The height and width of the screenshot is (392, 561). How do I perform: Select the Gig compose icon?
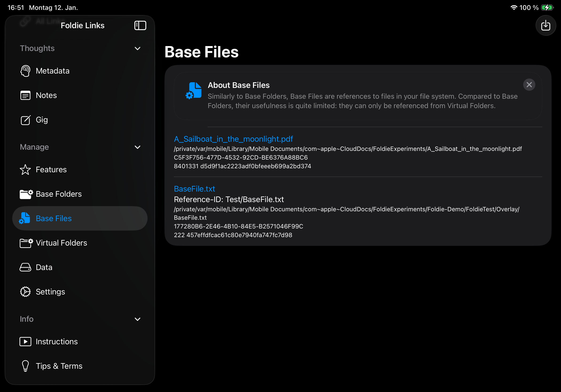(25, 120)
